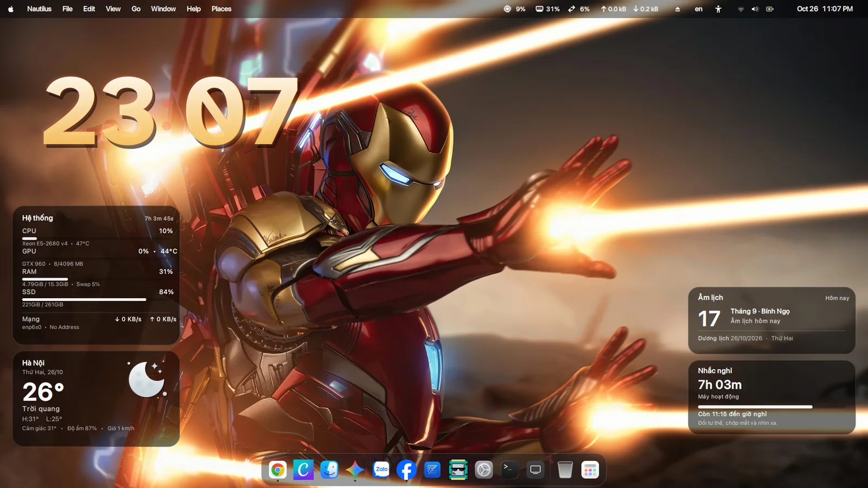This screenshot has height=488, width=868.
Task: Launch Canva from the dock
Action: pos(303,470)
